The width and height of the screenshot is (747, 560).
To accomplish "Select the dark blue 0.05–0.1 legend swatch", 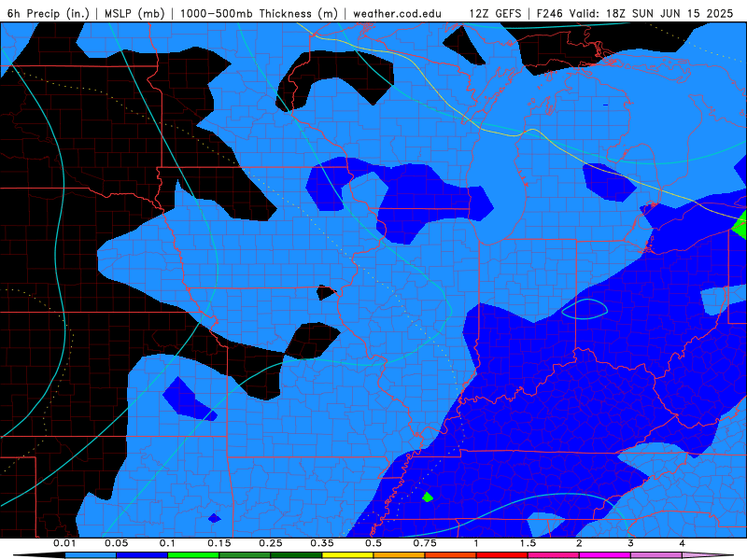I will (142, 555).
